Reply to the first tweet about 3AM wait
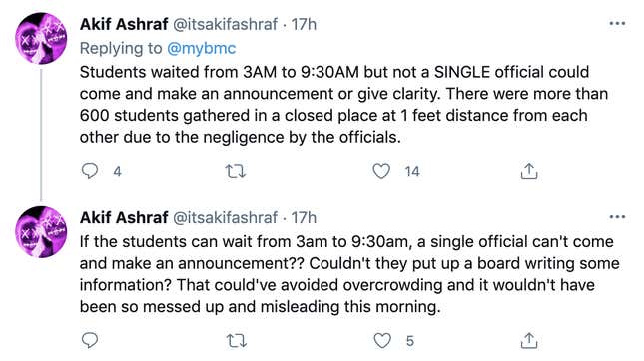The image size is (644, 361). point(90,171)
